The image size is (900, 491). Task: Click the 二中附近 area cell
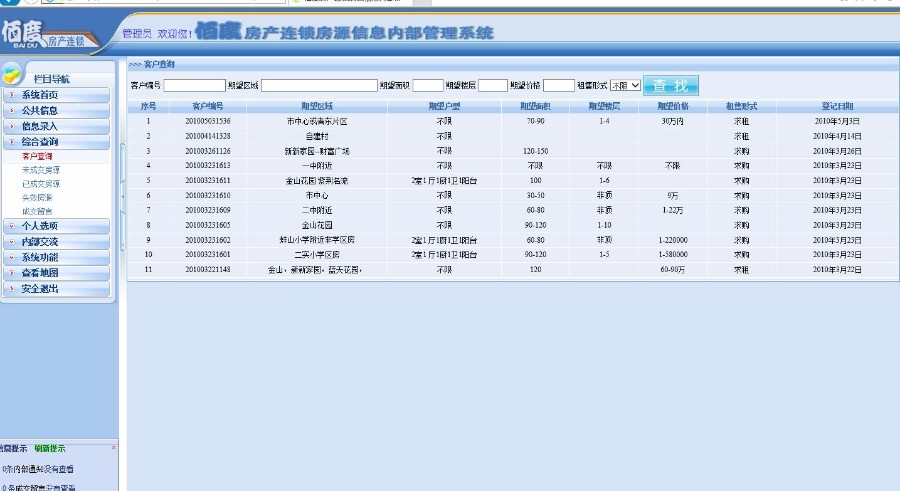click(x=317, y=210)
